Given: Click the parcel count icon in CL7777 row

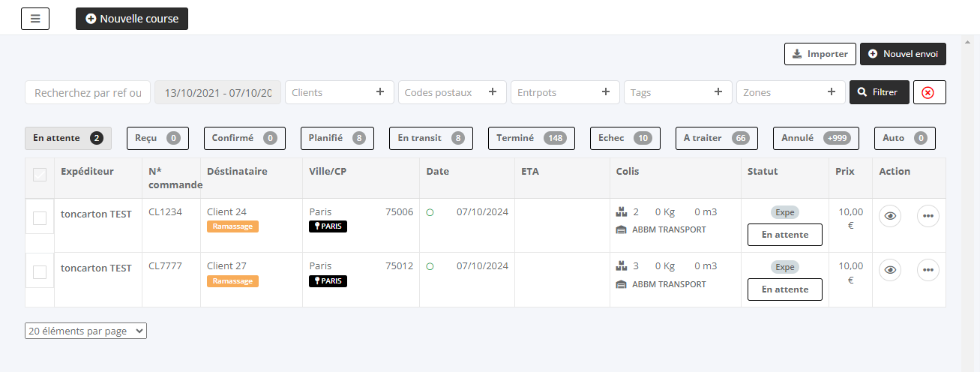Looking at the screenshot, I should (621, 266).
